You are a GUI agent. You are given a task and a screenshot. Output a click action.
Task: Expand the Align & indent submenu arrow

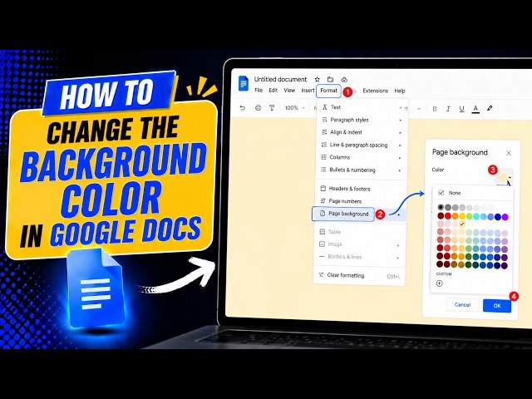click(x=401, y=133)
